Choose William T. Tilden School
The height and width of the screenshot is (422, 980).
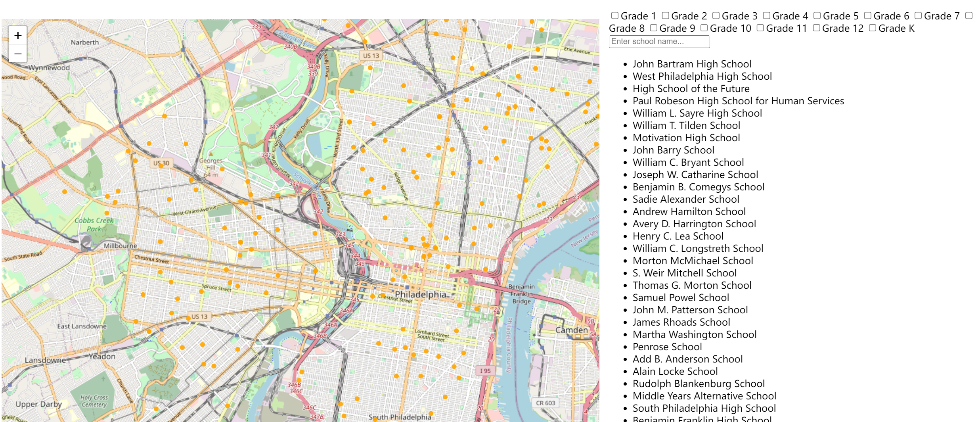pos(686,125)
